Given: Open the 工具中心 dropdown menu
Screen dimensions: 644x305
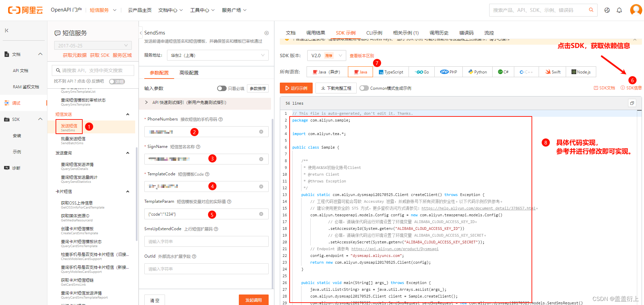Looking at the screenshot, I should point(202,10).
